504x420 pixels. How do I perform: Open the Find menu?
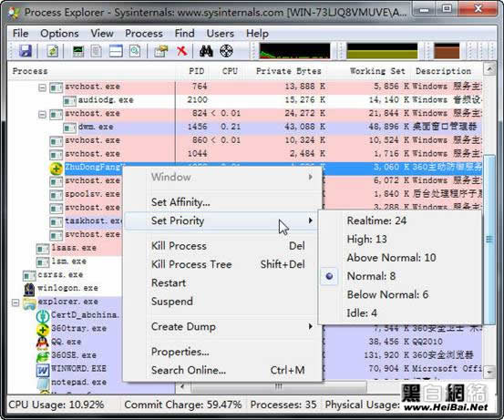coord(184,34)
